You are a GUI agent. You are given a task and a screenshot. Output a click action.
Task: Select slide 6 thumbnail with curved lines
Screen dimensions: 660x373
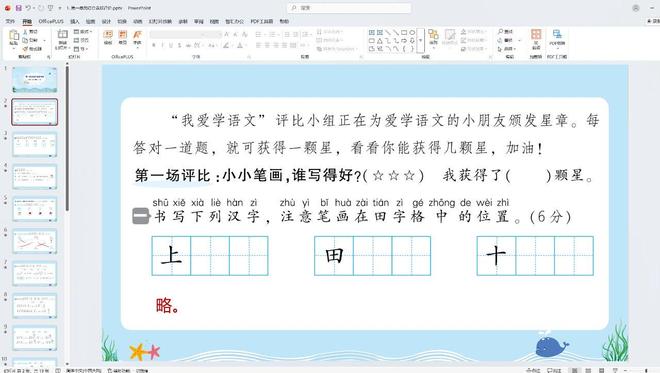click(x=35, y=241)
